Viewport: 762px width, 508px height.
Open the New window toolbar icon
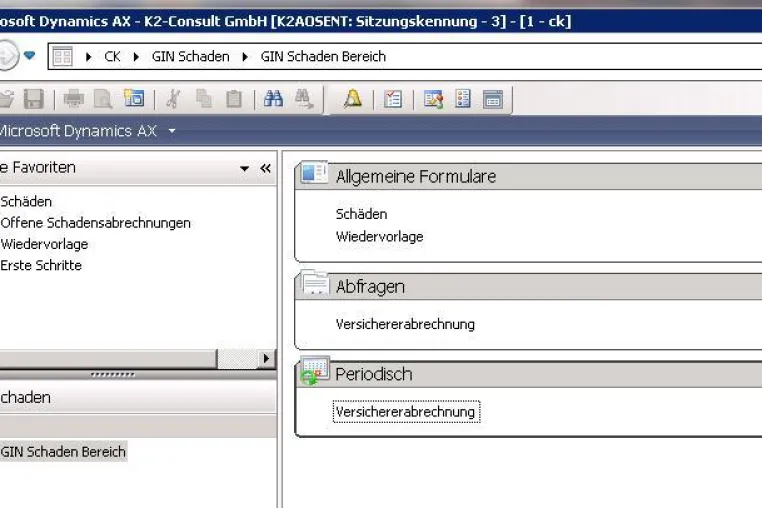(x=134, y=98)
